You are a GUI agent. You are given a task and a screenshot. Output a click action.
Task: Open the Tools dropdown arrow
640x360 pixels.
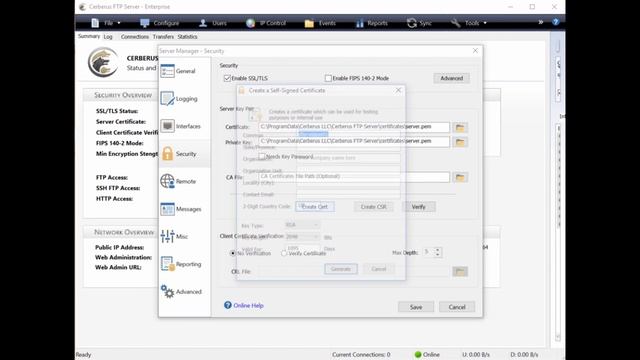pos(485,23)
